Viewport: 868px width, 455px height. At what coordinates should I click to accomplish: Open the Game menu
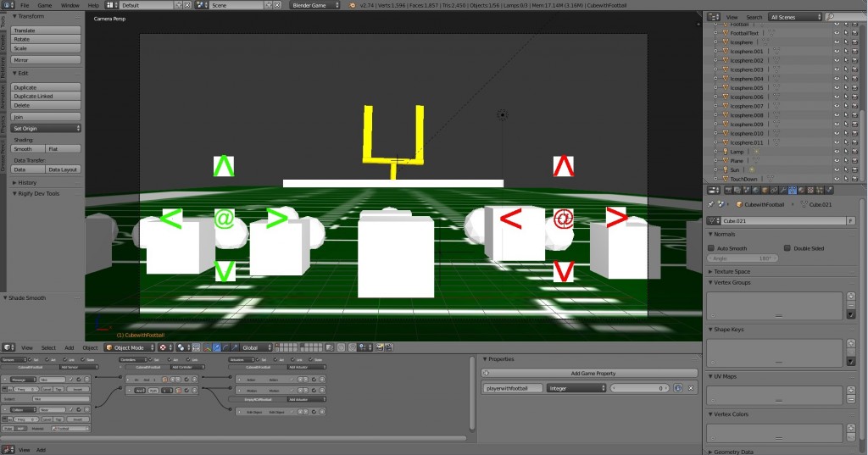(x=45, y=5)
